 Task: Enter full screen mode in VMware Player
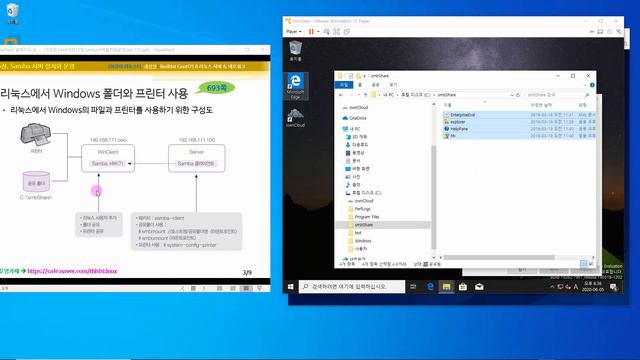pos(336,31)
